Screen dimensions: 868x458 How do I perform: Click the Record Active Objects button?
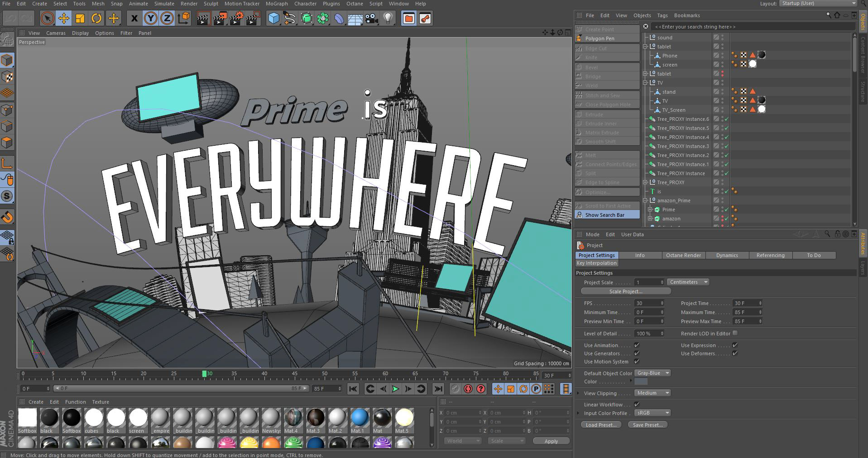click(x=455, y=389)
